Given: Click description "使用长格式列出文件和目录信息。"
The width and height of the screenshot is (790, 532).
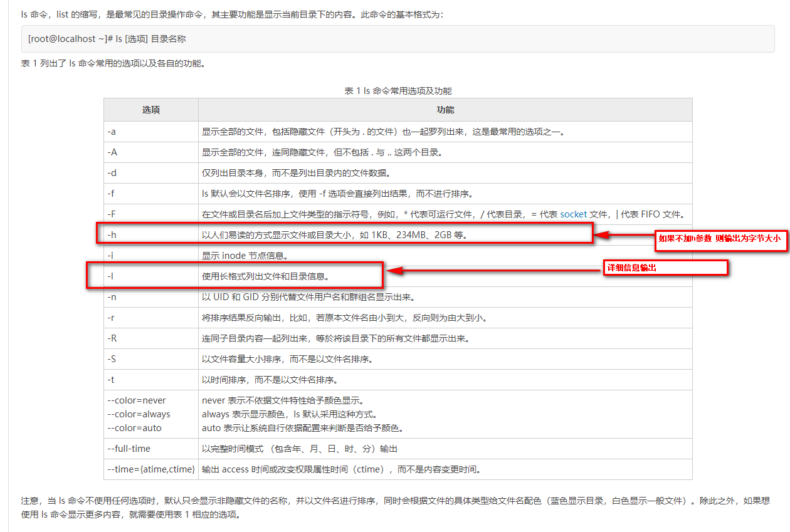Looking at the screenshot, I should tap(266, 276).
